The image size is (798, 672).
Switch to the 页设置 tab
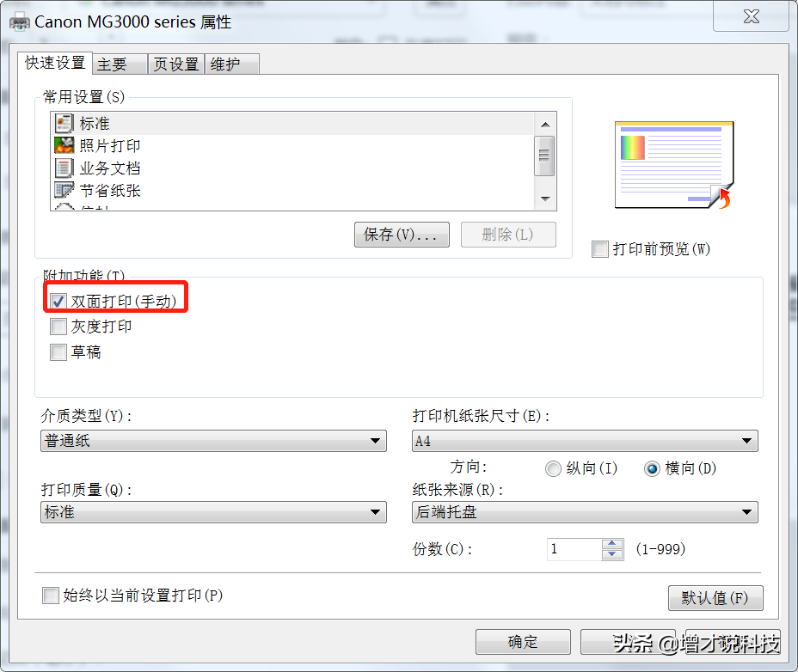tap(176, 64)
